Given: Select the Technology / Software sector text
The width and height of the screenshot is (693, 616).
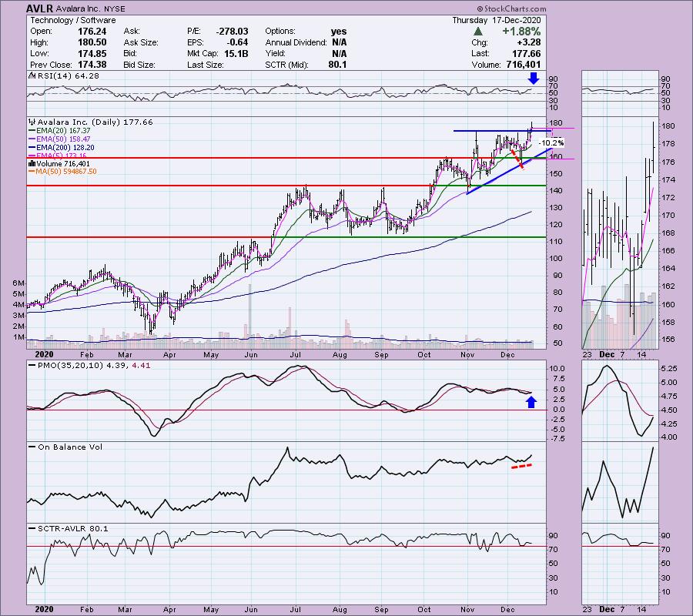Looking at the screenshot, I should pyautogui.click(x=73, y=20).
